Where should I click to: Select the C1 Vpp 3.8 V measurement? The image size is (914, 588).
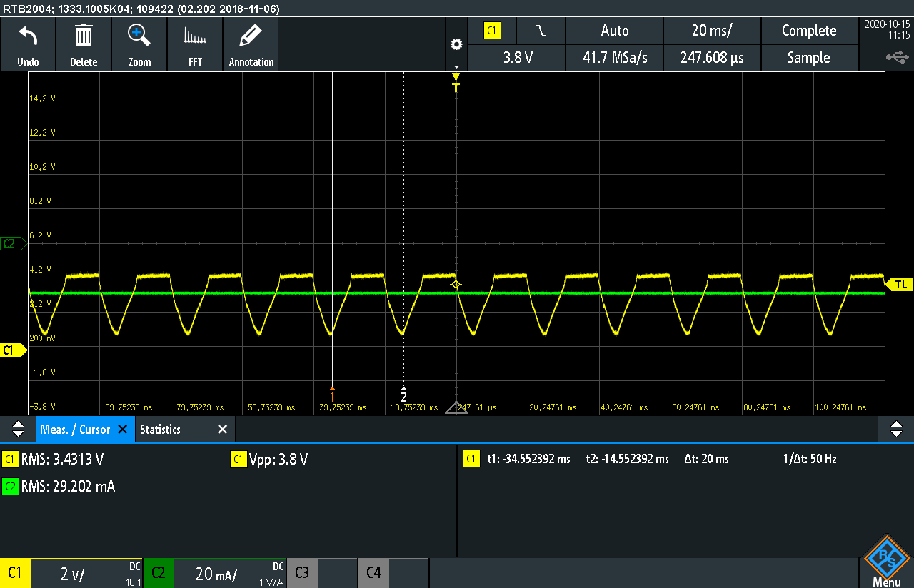pos(270,460)
